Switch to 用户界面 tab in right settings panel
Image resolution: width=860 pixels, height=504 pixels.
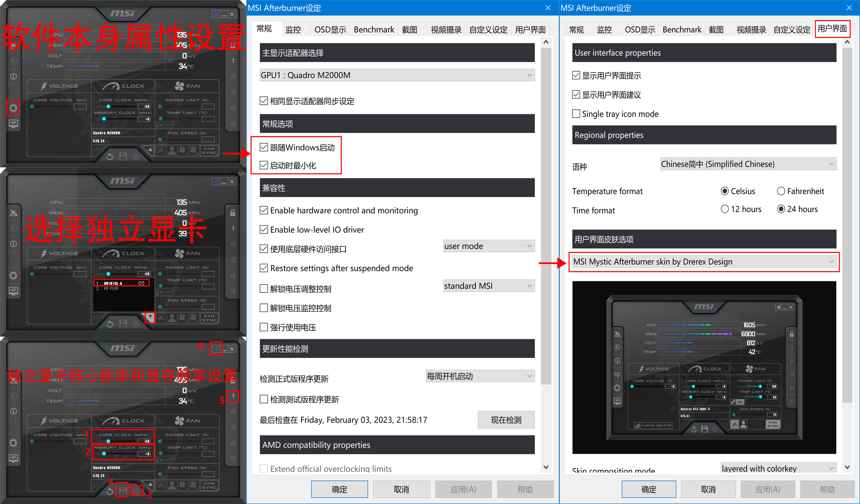click(834, 29)
